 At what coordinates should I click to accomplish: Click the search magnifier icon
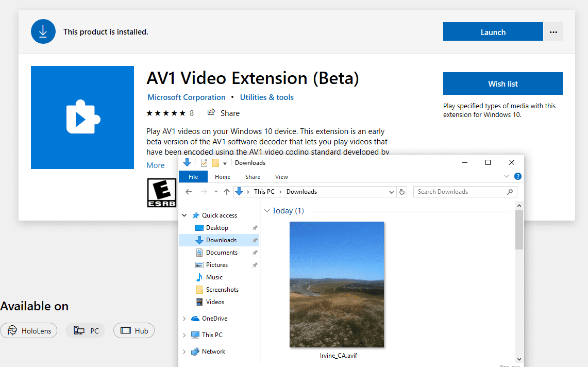[510, 192]
